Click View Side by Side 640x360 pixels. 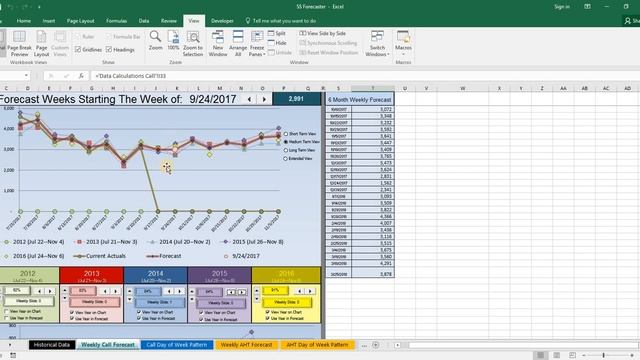pyautogui.click(x=322, y=33)
